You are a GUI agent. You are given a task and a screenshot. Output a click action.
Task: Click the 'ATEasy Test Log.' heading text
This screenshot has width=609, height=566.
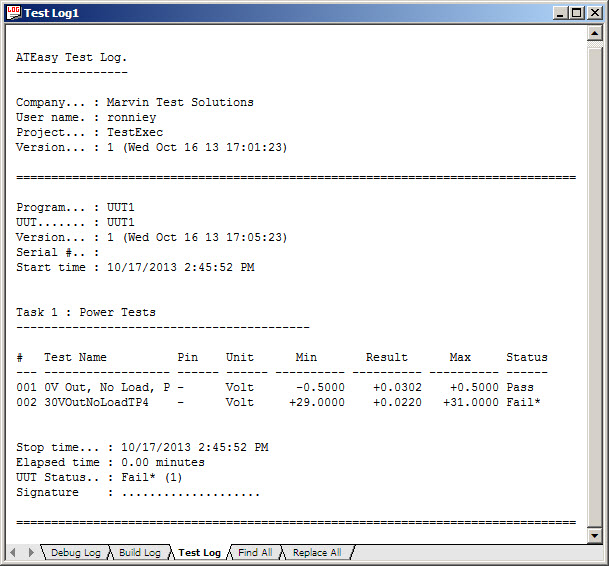point(72,57)
